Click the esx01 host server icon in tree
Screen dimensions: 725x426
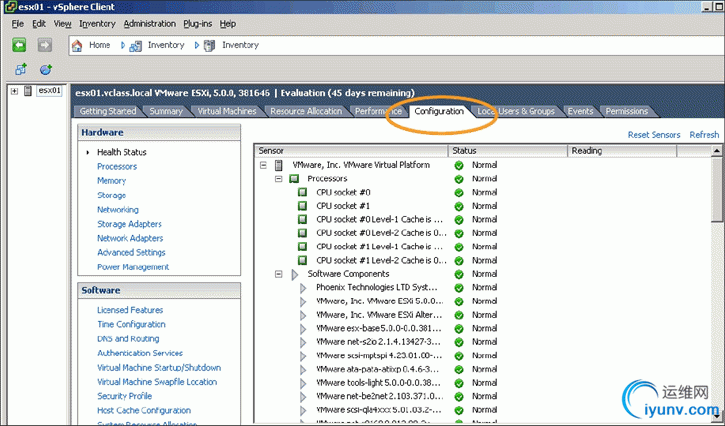tap(28, 91)
